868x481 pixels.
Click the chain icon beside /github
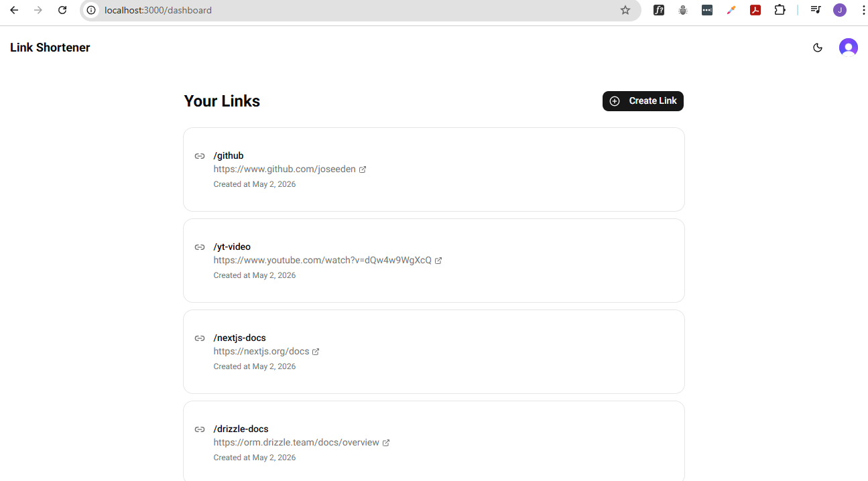click(x=200, y=156)
